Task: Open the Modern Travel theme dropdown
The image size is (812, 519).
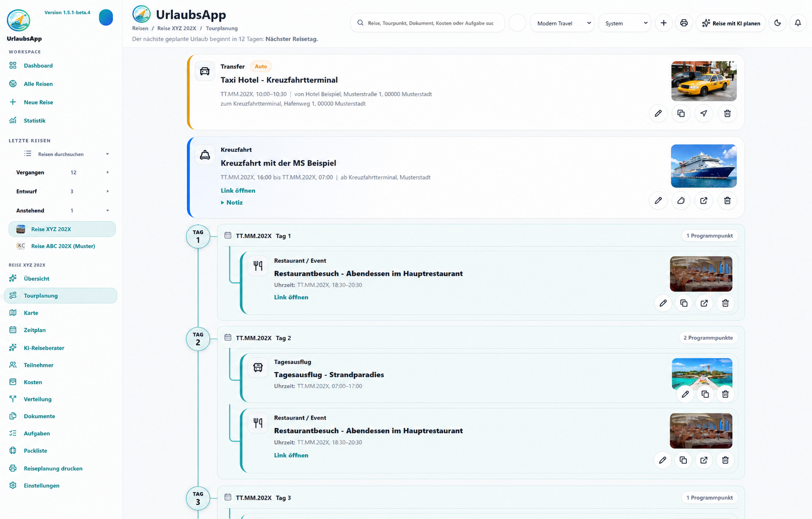Action: (x=563, y=23)
